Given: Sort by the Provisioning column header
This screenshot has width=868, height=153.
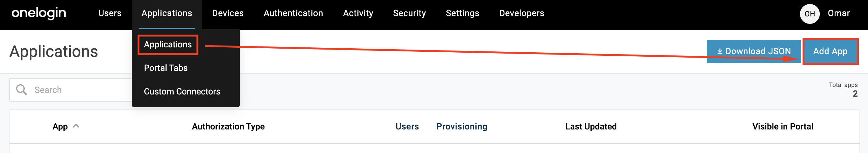Looking at the screenshot, I should click(x=461, y=127).
